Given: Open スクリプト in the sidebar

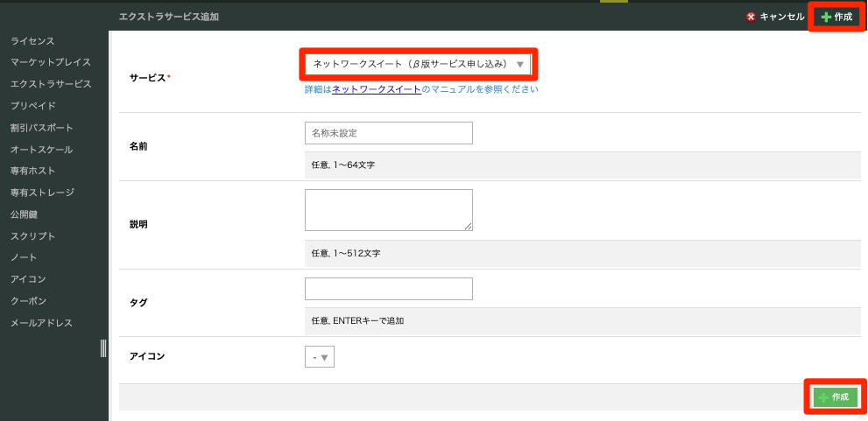Looking at the screenshot, I should click(x=32, y=236).
